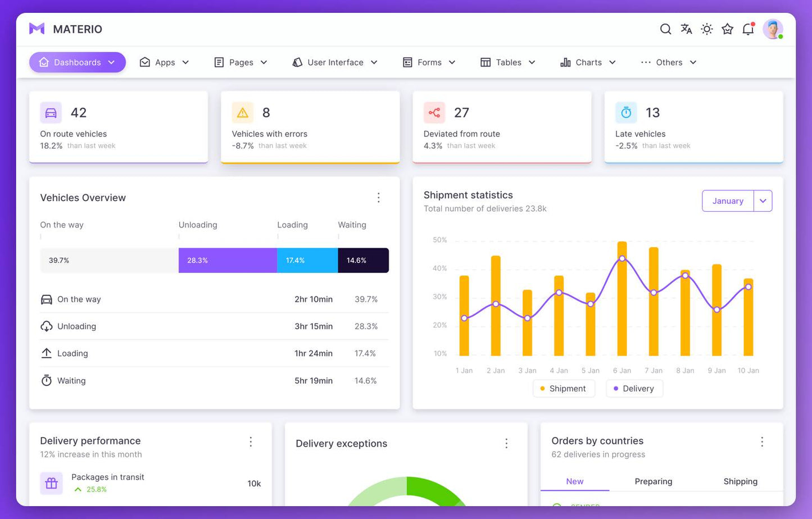Open the Tables menu

pyautogui.click(x=508, y=62)
